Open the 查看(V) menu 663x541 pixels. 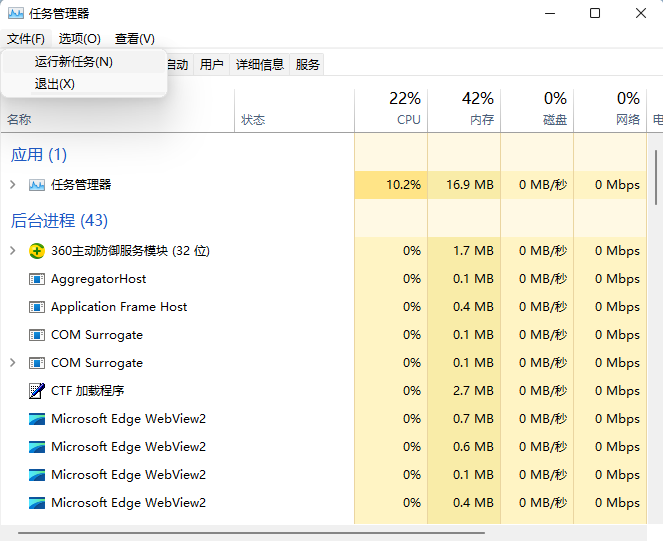click(x=134, y=39)
